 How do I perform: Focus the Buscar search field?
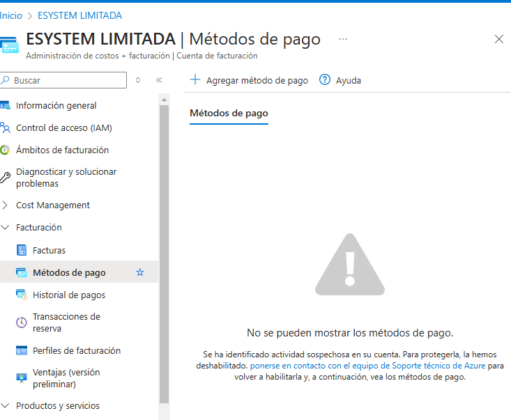pyautogui.click(x=63, y=80)
